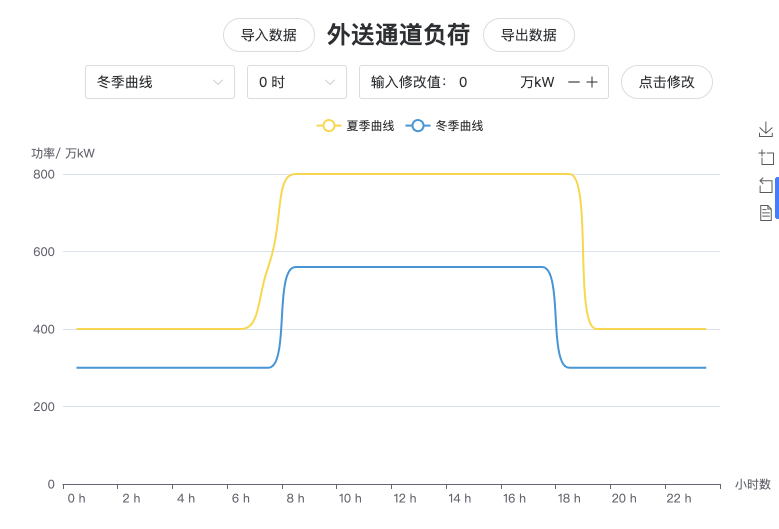
Task: Click the blue 冬季曲线 legend marker
Action: click(419, 126)
